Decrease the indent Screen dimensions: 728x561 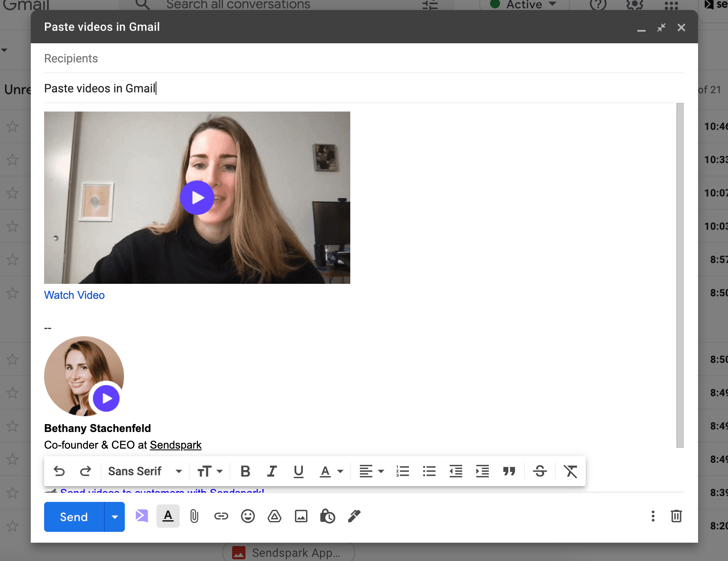456,471
